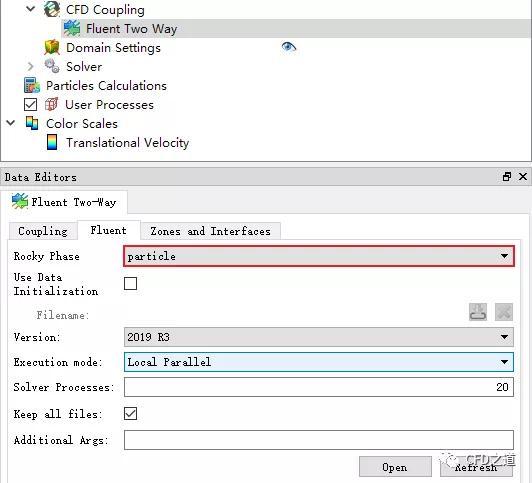Select the Fluent tab
Viewport: 532px width, 483px height.
tap(109, 230)
